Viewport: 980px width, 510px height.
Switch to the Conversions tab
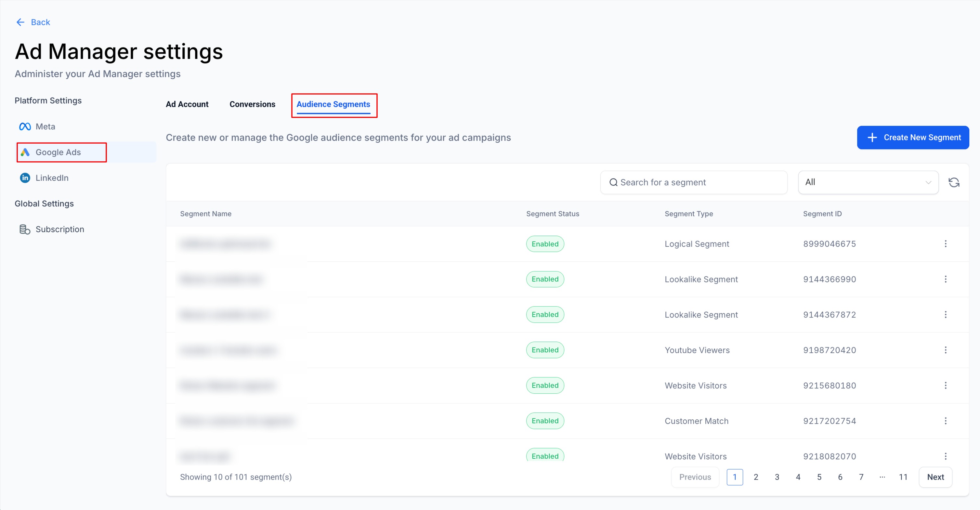click(x=252, y=104)
